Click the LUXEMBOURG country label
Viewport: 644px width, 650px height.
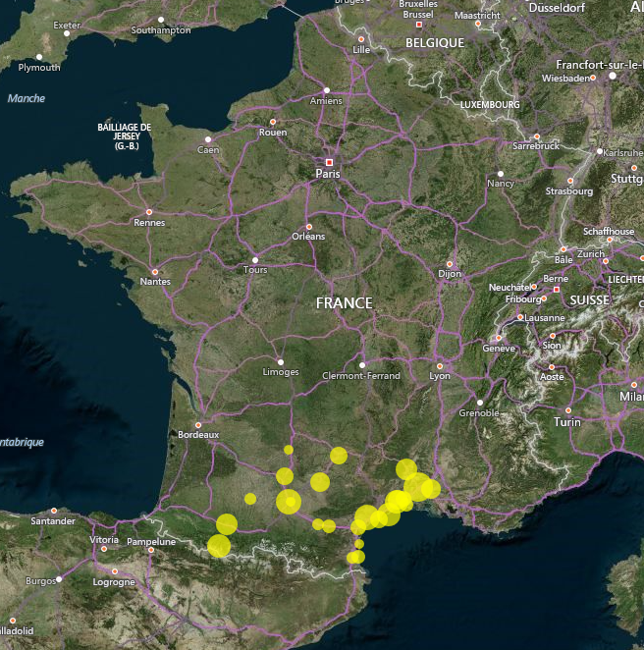[x=490, y=105]
